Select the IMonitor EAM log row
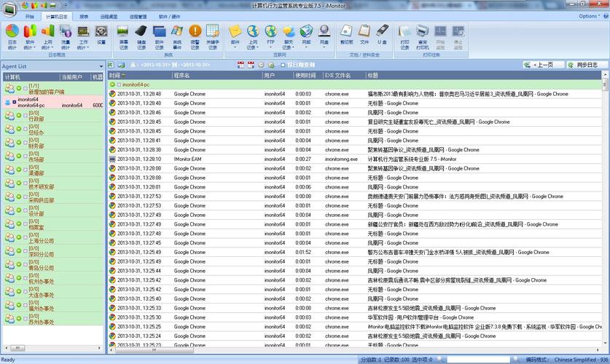The image size is (610, 364). coord(355,159)
